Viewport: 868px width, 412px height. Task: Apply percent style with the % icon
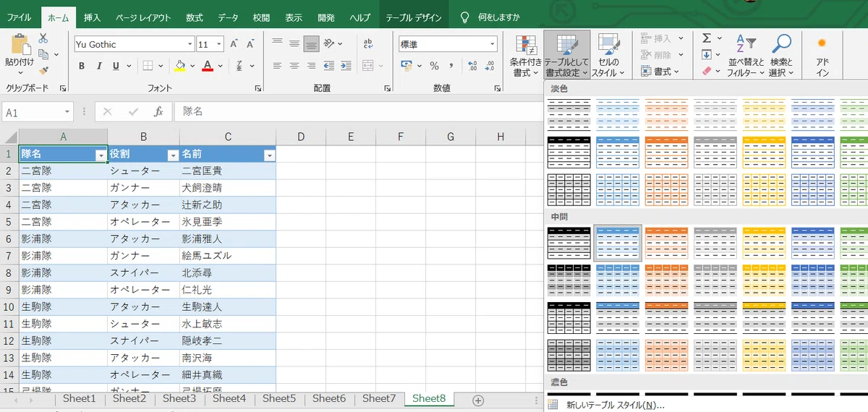tap(434, 66)
